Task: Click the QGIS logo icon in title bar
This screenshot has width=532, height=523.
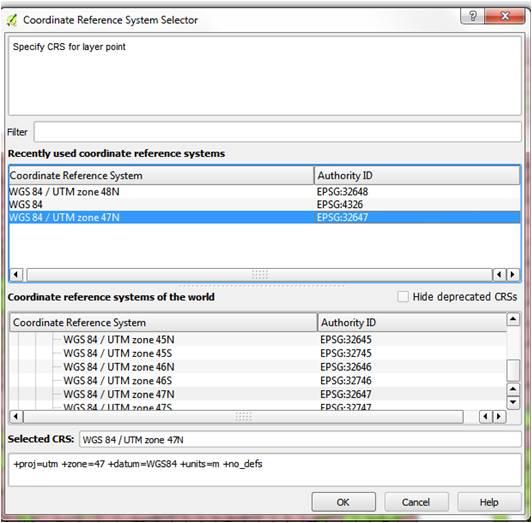Action: tap(12, 20)
